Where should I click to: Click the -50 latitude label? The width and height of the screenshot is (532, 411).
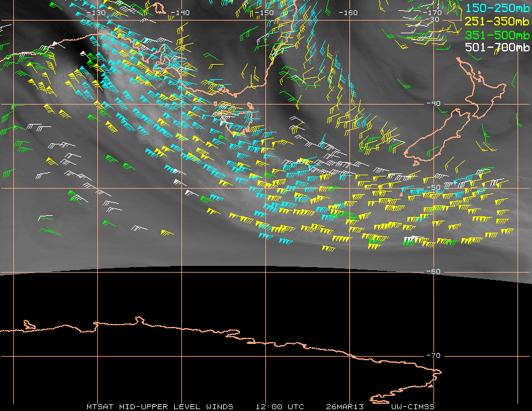(x=433, y=187)
